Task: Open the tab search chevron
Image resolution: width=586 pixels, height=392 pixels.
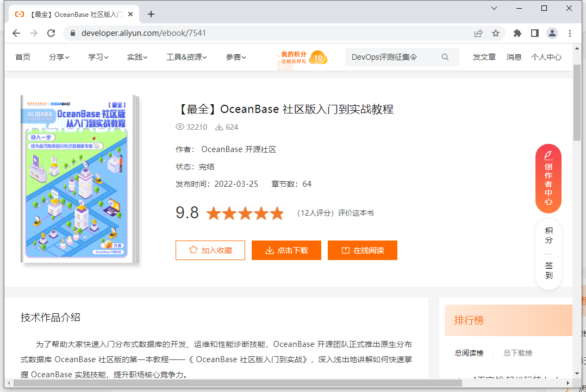Action: tap(494, 8)
